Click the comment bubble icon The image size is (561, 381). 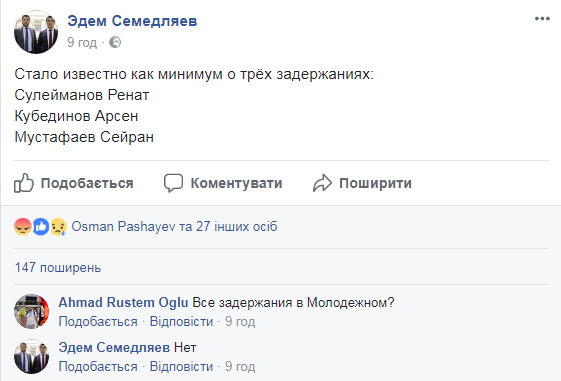click(174, 183)
